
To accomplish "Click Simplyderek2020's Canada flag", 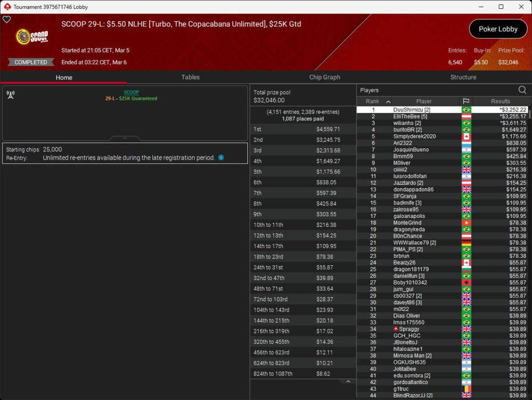I will (x=466, y=136).
